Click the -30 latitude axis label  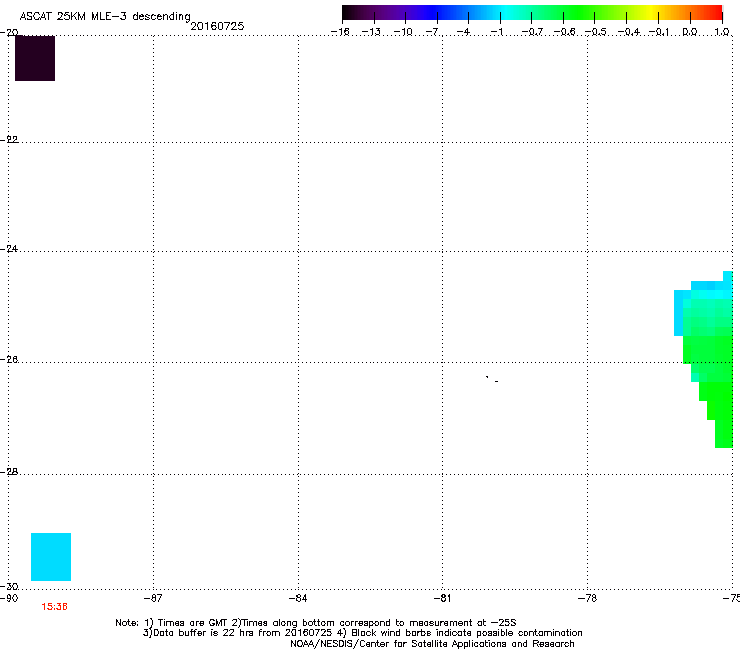tap(9, 586)
